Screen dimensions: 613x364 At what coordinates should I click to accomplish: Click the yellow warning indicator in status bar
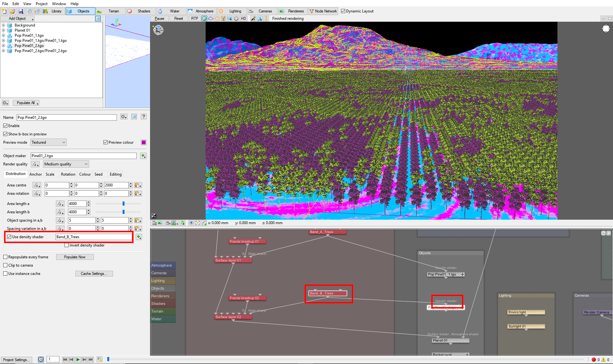coord(603,360)
